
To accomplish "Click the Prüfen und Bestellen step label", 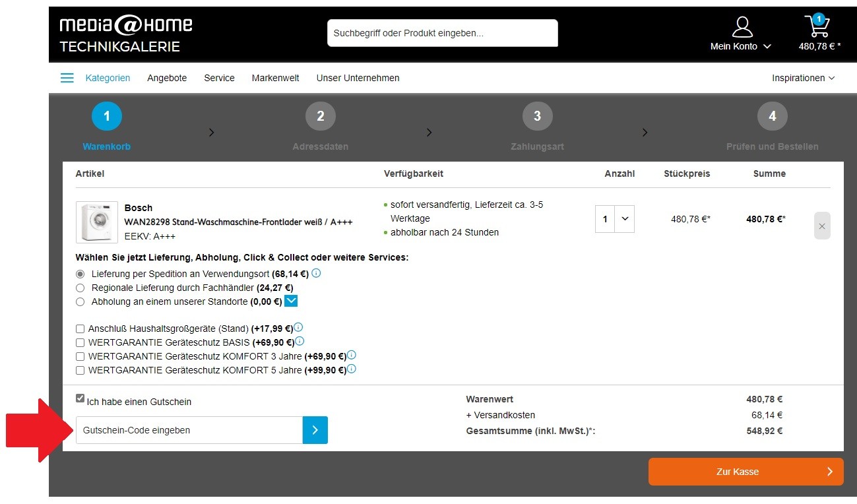I will [773, 146].
